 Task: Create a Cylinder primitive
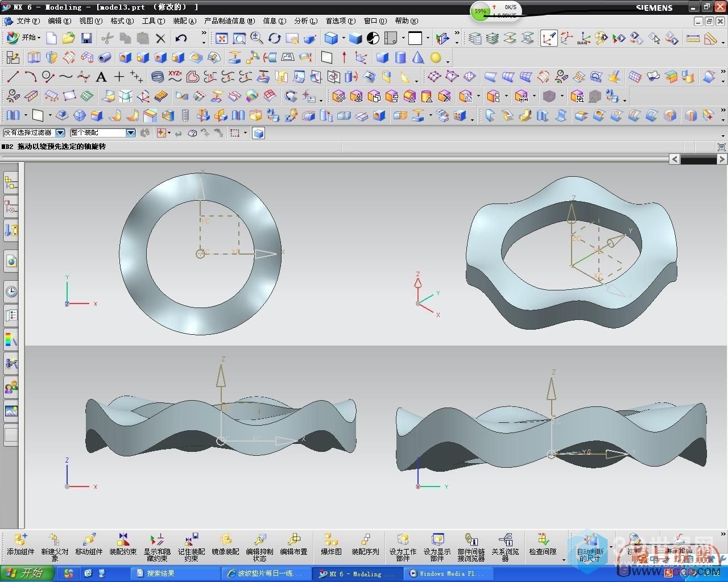click(400, 57)
